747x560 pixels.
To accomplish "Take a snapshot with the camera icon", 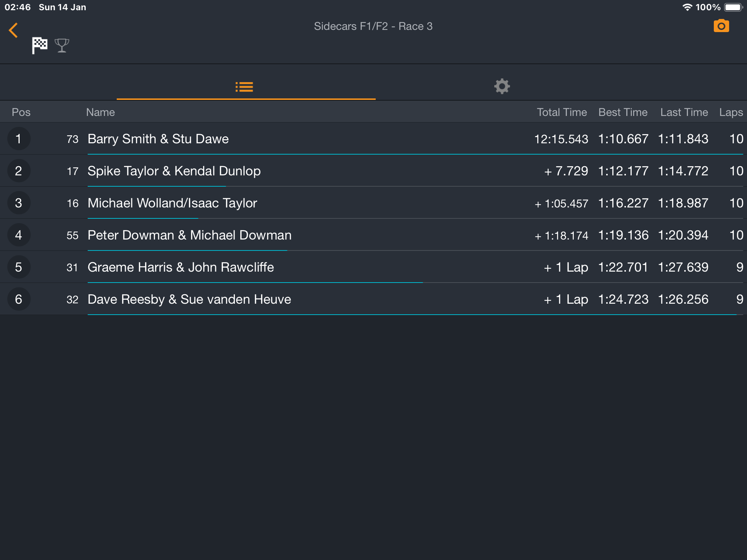I will click(721, 26).
